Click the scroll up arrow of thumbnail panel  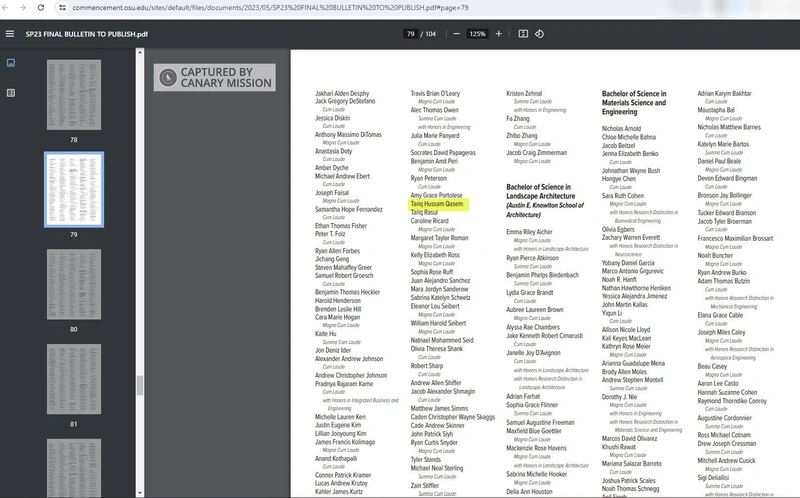click(x=140, y=54)
